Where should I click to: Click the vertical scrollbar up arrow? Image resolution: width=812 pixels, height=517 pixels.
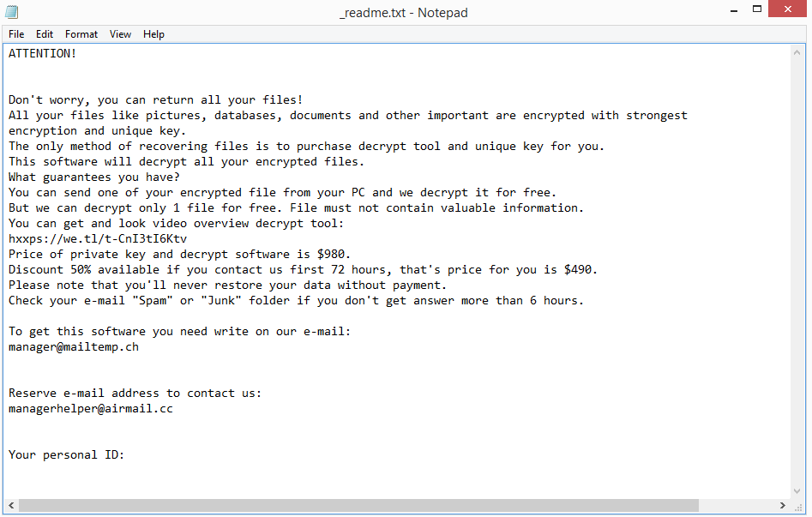click(797, 52)
